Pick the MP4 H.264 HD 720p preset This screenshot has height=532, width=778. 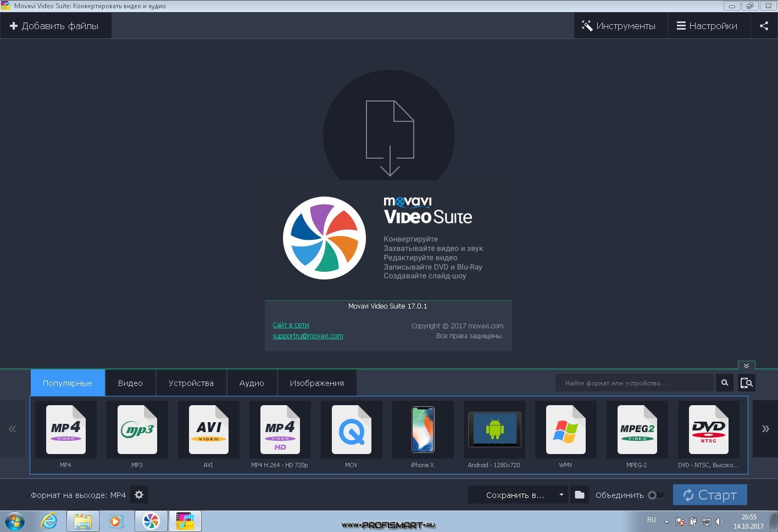[280, 430]
